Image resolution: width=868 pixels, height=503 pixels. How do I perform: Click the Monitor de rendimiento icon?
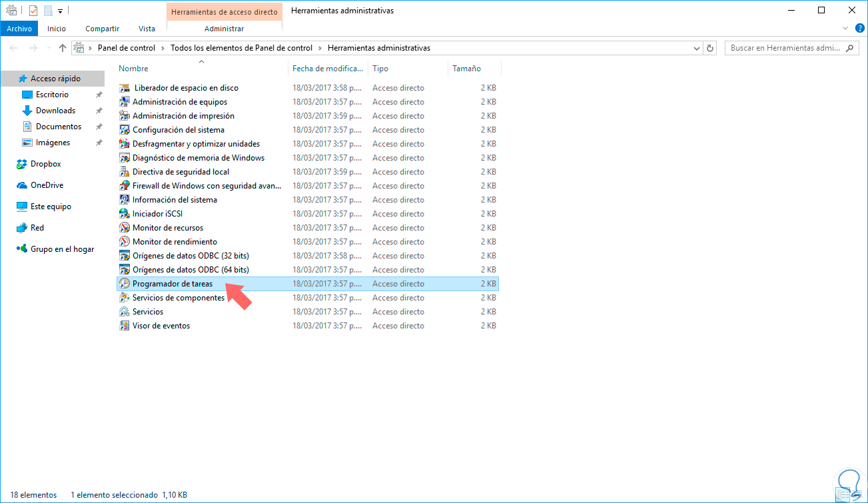coord(125,242)
